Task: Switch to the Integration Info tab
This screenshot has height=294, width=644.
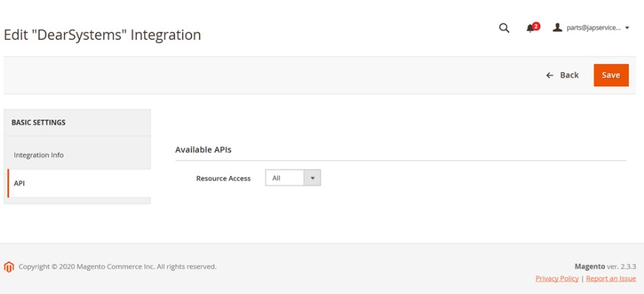Action: pos(39,155)
